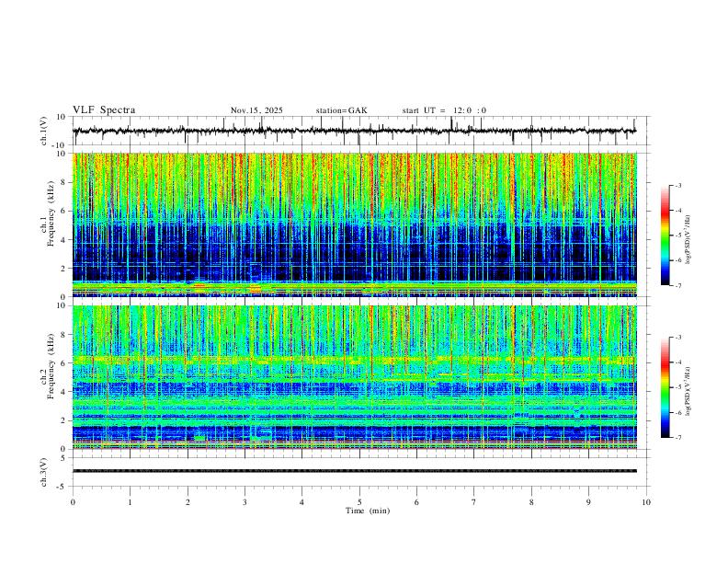Click the "ch.1(V)" axis label

[44, 131]
